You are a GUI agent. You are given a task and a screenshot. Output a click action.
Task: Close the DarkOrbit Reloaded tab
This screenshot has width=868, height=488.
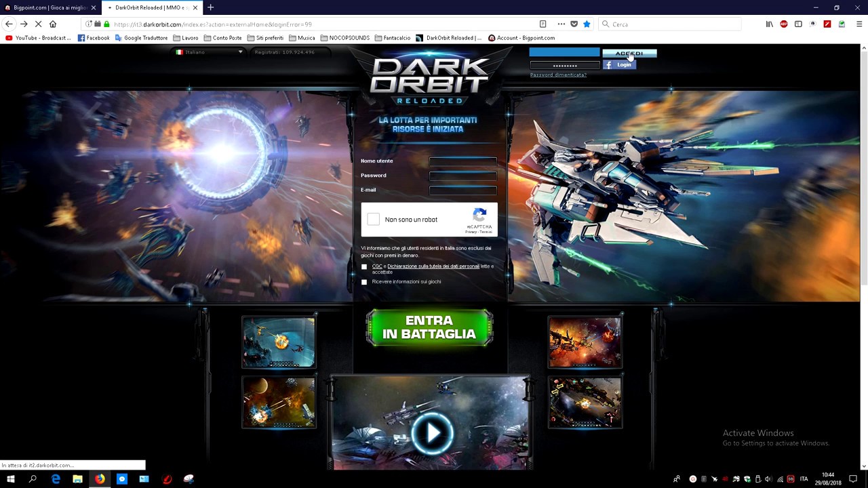click(x=195, y=7)
